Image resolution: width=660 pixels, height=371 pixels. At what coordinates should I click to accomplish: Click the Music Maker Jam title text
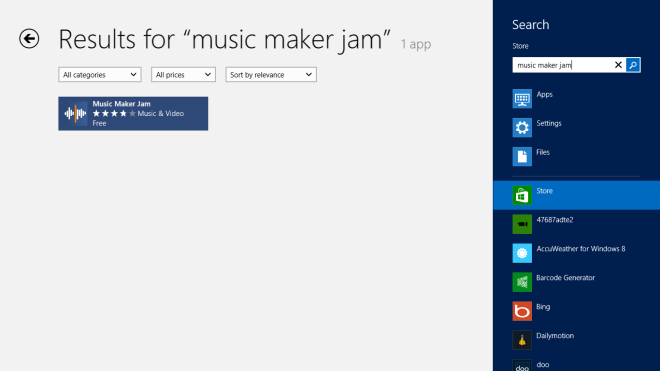click(x=121, y=104)
